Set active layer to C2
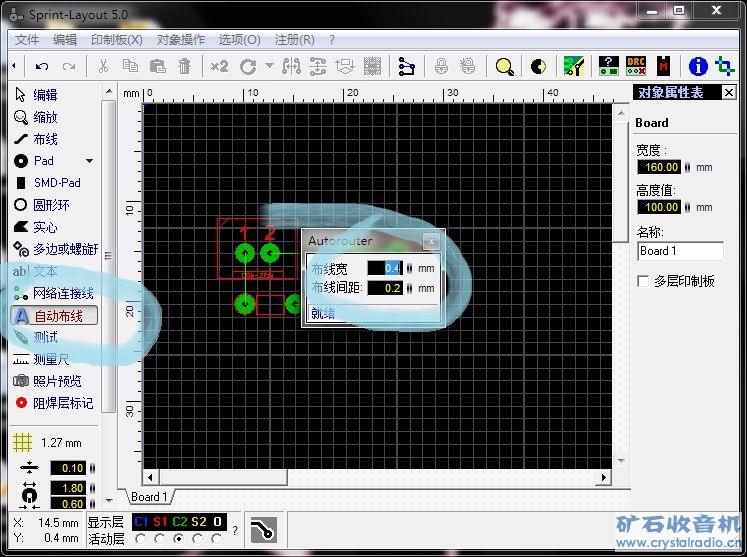The image size is (747, 557). [179, 539]
